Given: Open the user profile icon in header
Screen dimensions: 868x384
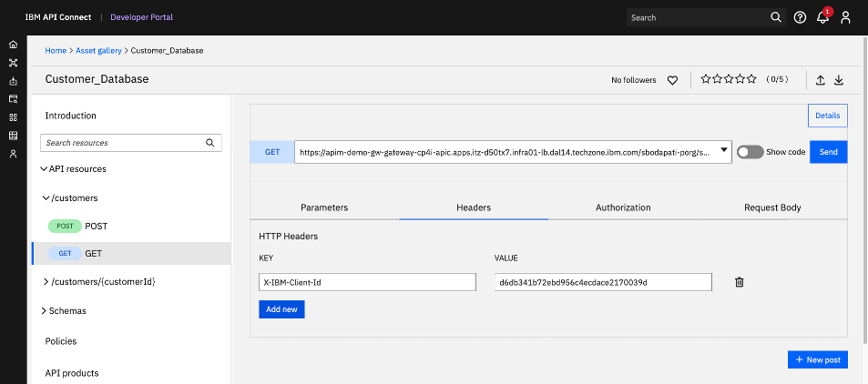Looking at the screenshot, I should point(845,17).
